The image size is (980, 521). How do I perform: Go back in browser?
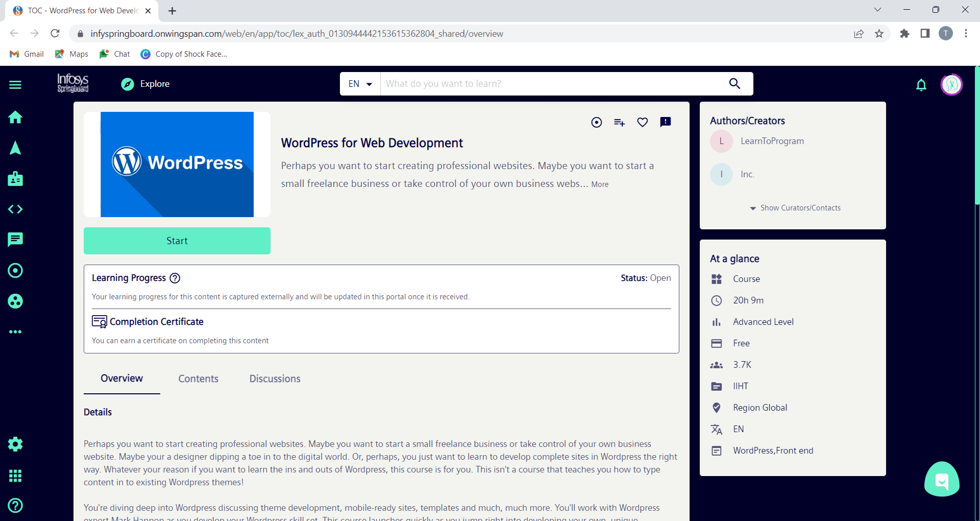[x=14, y=34]
